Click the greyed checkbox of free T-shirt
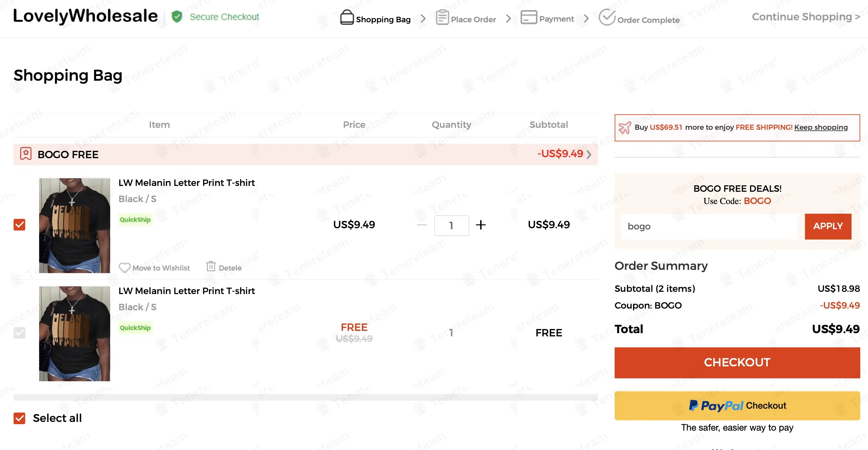Image resolution: width=868 pixels, height=450 pixels. point(19,332)
